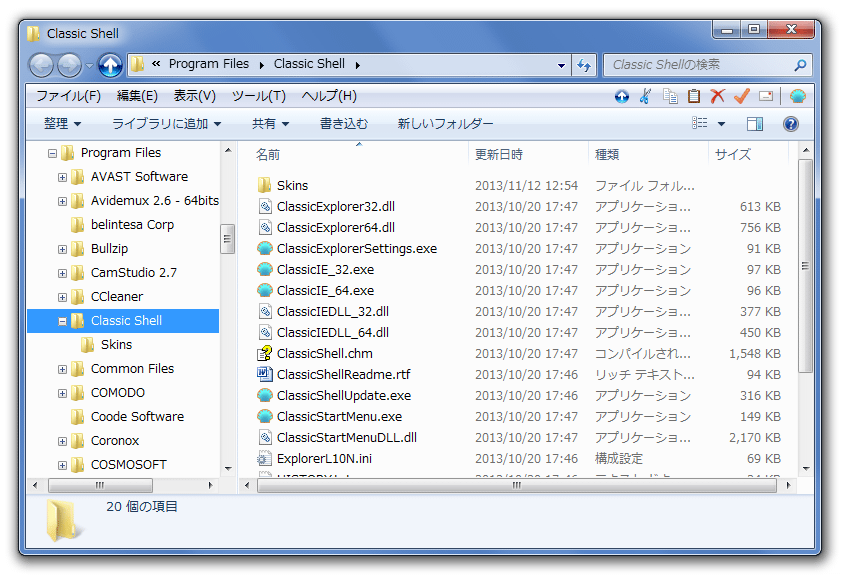Viewport: 844px width, 580px height.
Task: Click the file list vertical scrollbar thumb
Action: pyautogui.click(x=805, y=265)
